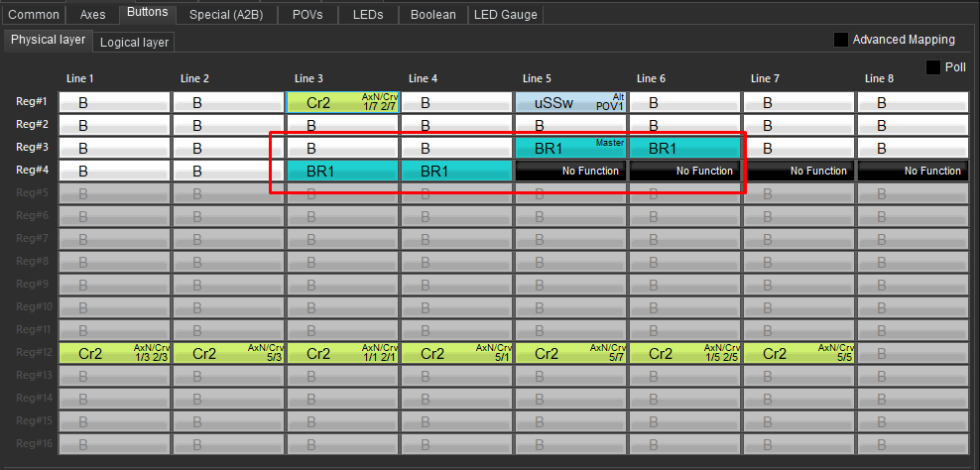Select BR1 Master cell at Reg#3 Line 5

pyautogui.click(x=571, y=148)
